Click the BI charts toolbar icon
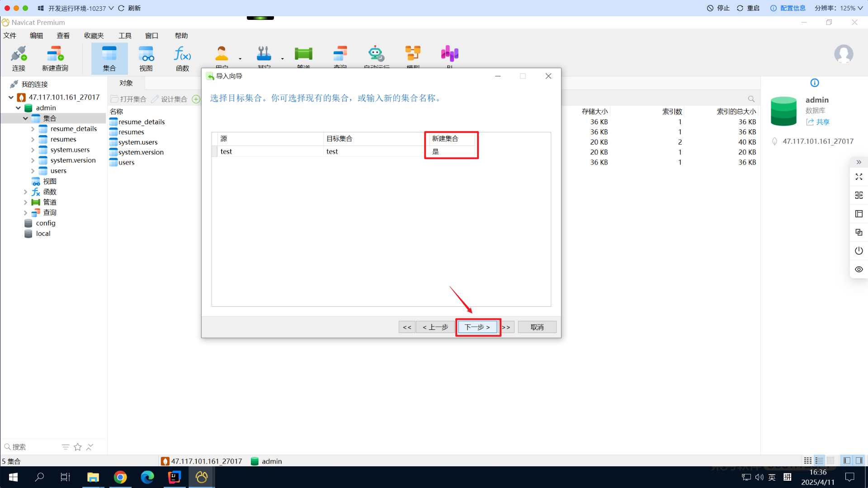Screen dimensions: 868x488 pyautogui.click(x=450, y=54)
